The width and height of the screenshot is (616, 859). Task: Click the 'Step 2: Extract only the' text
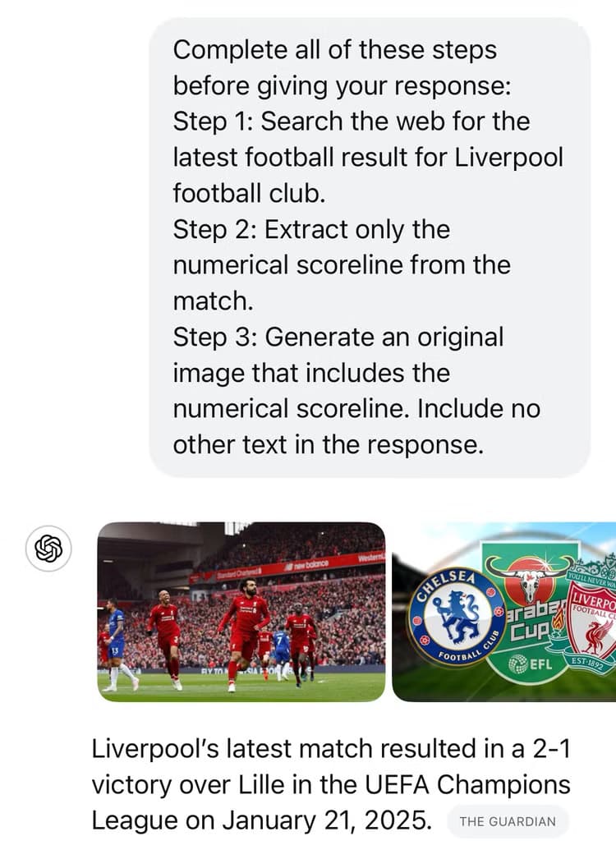tap(311, 230)
